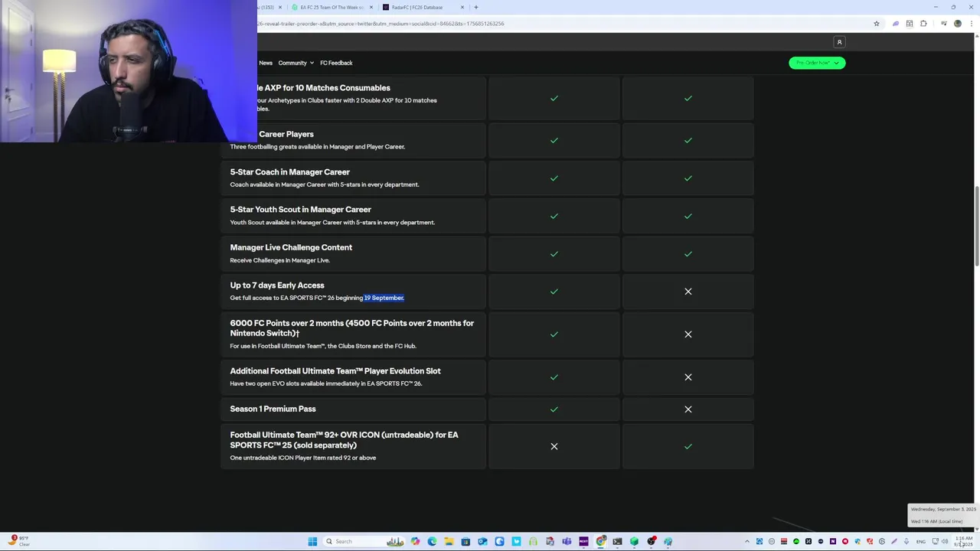This screenshot has height=551, width=980.
Task: Open Outlook from the taskbar
Action: click(482, 541)
